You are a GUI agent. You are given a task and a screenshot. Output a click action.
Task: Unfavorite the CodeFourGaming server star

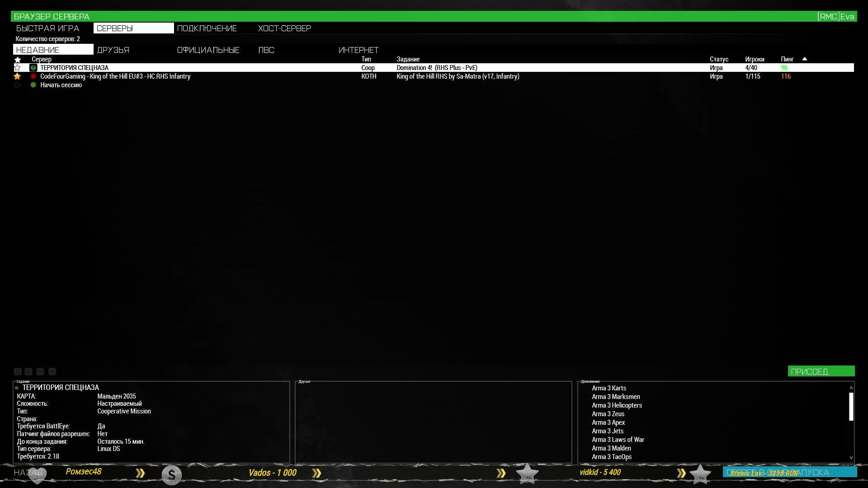pyautogui.click(x=18, y=76)
